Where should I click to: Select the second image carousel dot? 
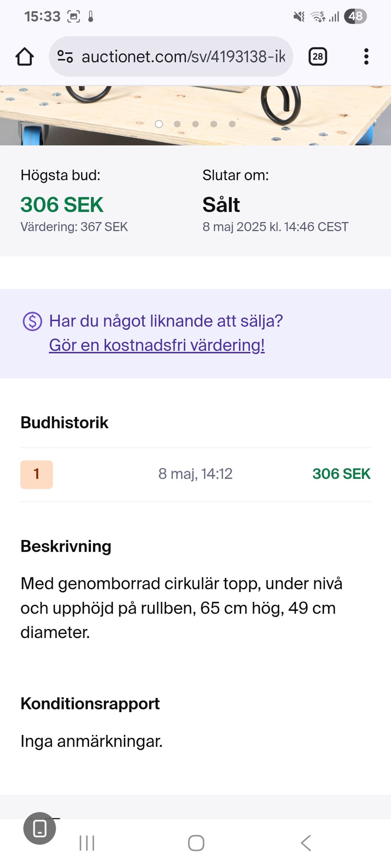177,124
